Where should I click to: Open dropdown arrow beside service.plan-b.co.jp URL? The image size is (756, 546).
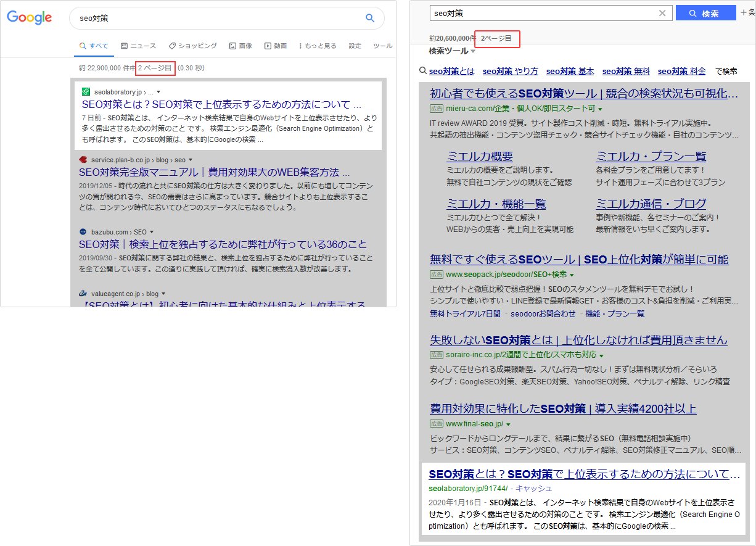tap(191, 160)
